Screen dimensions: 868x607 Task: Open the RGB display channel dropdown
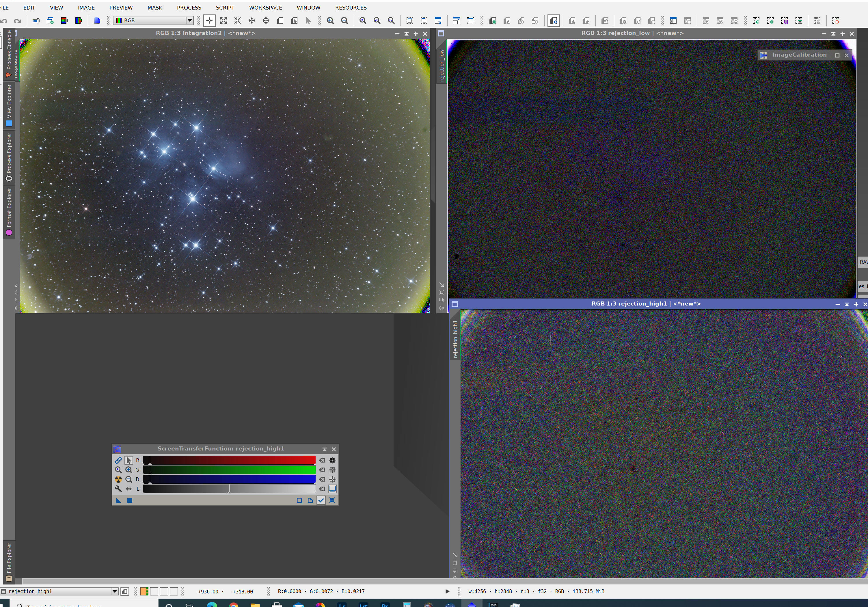click(189, 21)
